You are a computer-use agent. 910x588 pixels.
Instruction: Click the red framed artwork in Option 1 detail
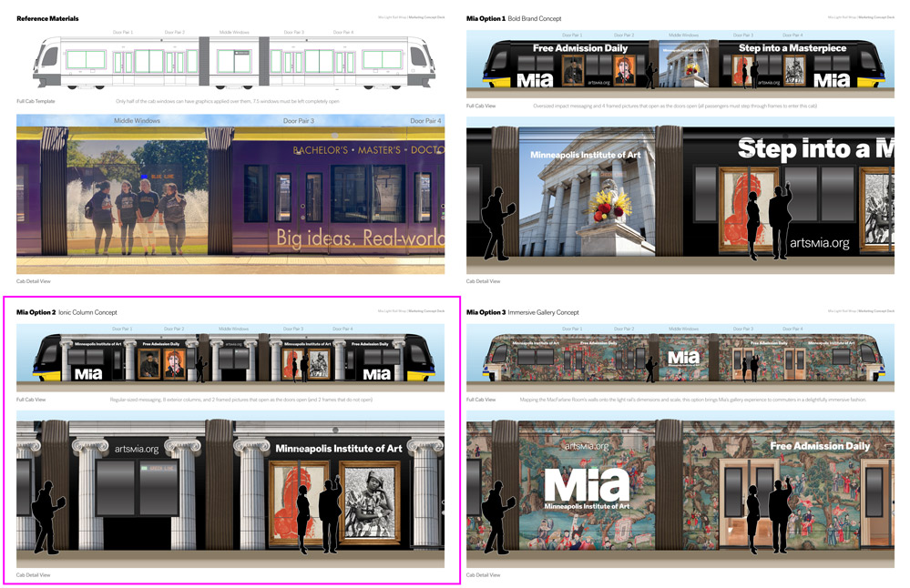pos(748,210)
